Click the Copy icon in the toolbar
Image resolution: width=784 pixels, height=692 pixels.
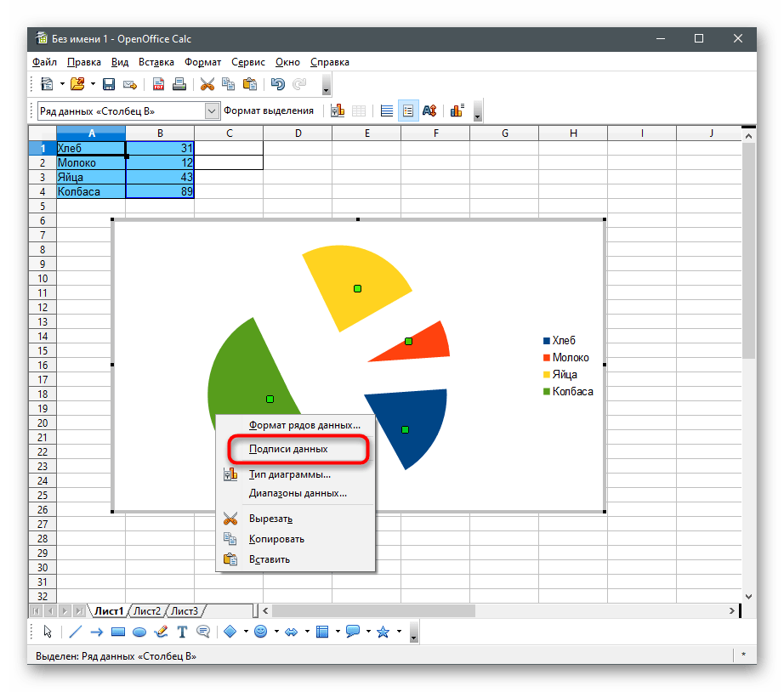click(x=229, y=84)
